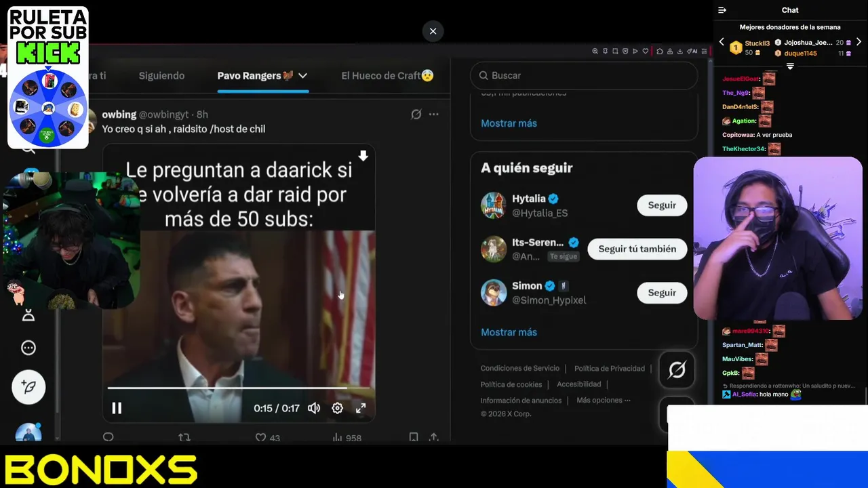Open the browser AI assistant icon
Screen dimensions: 868x488
(692, 51)
